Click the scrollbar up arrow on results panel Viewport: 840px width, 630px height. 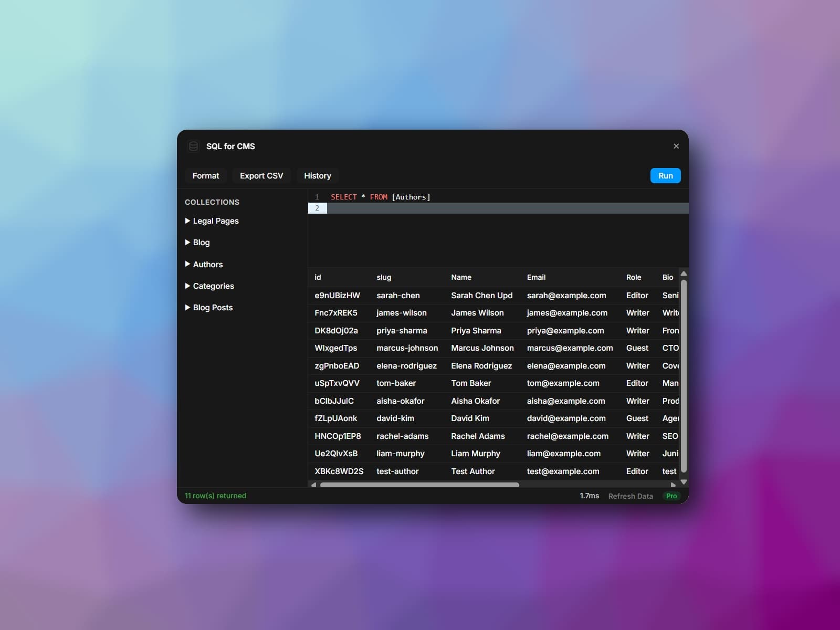click(x=683, y=274)
